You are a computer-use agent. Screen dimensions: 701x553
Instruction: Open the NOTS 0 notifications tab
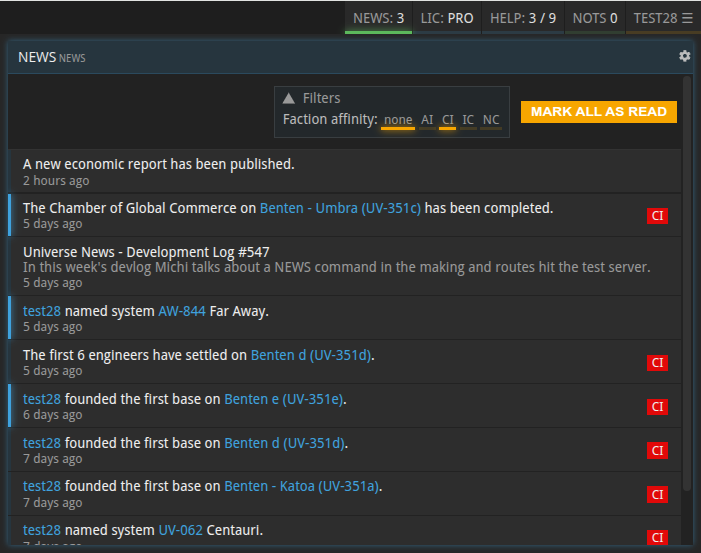coord(595,18)
